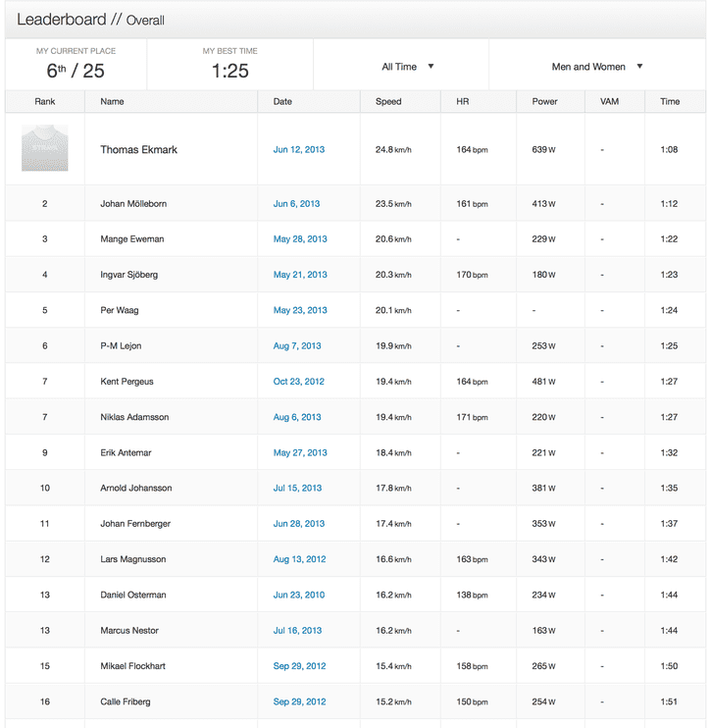Select the name Ingvar Sjöberg
The image size is (711, 728).
129,275
